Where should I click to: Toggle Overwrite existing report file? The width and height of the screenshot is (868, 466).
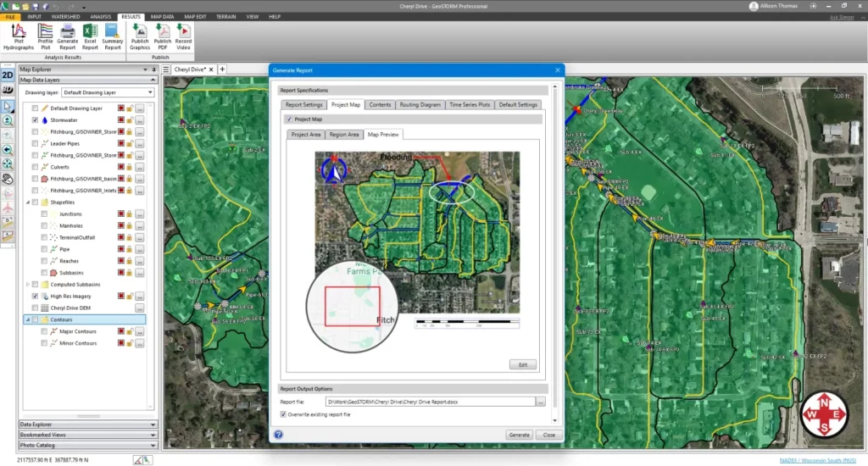(283, 414)
